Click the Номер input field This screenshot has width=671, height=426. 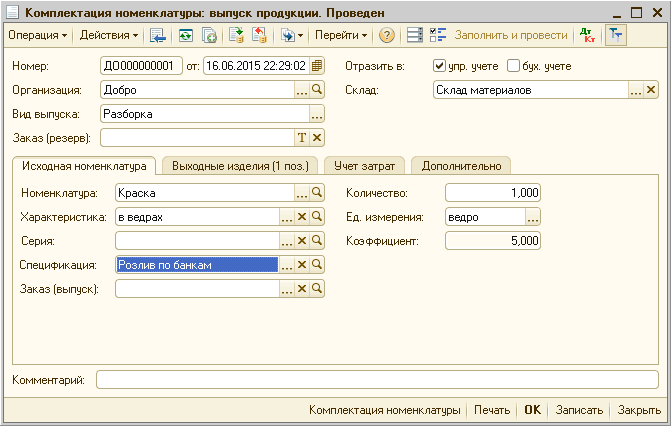point(141,66)
